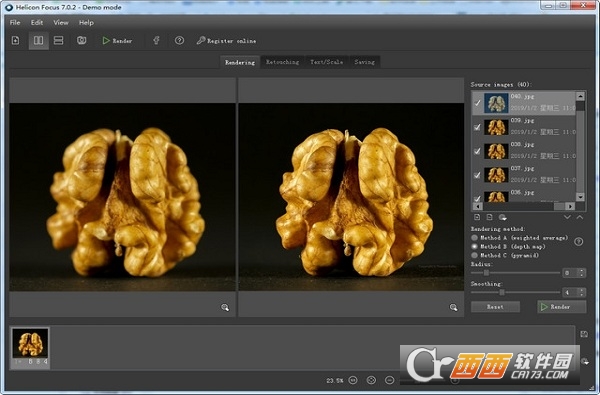
Task: Click source list scrollbar down arrow
Action: point(580,197)
